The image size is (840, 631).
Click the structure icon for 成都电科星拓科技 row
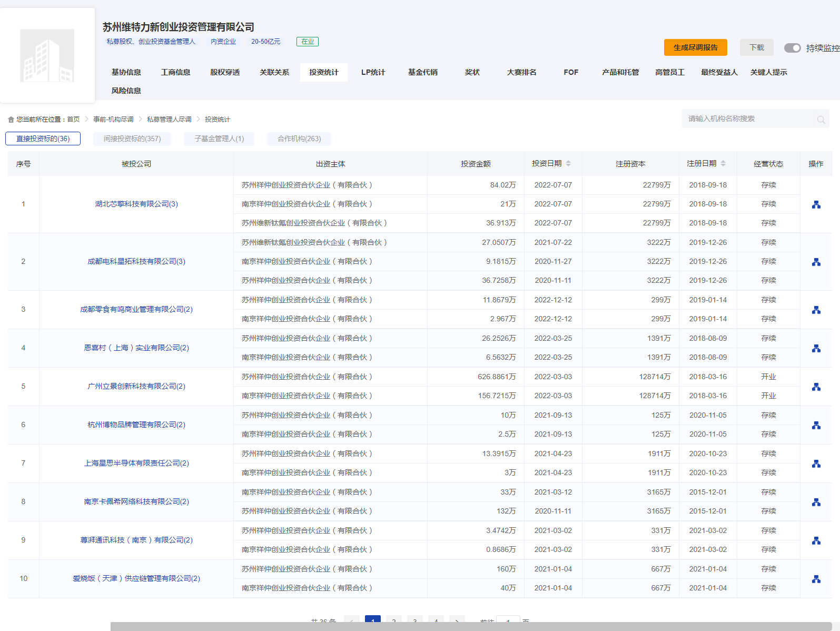816,262
